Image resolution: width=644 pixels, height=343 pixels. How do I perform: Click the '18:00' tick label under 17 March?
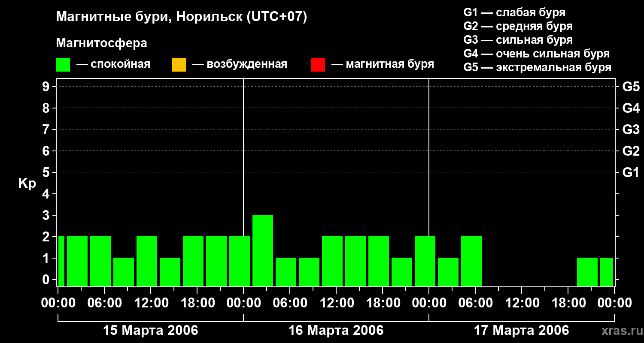coord(568,303)
